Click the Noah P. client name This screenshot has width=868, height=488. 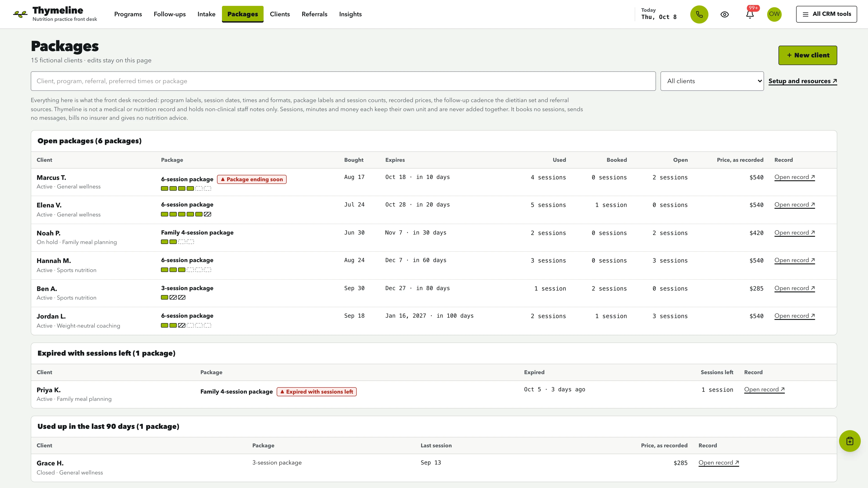[x=49, y=233]
